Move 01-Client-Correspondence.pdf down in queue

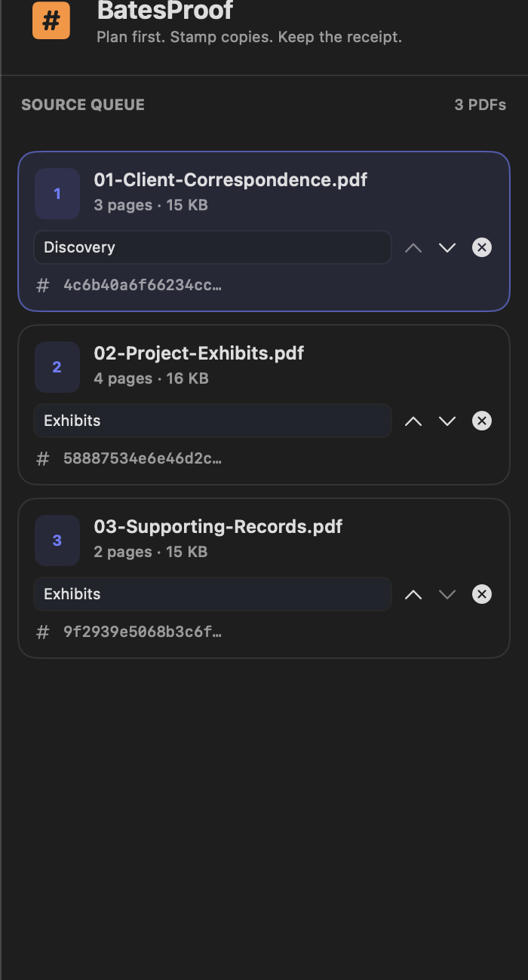click(x=447, y=247)
